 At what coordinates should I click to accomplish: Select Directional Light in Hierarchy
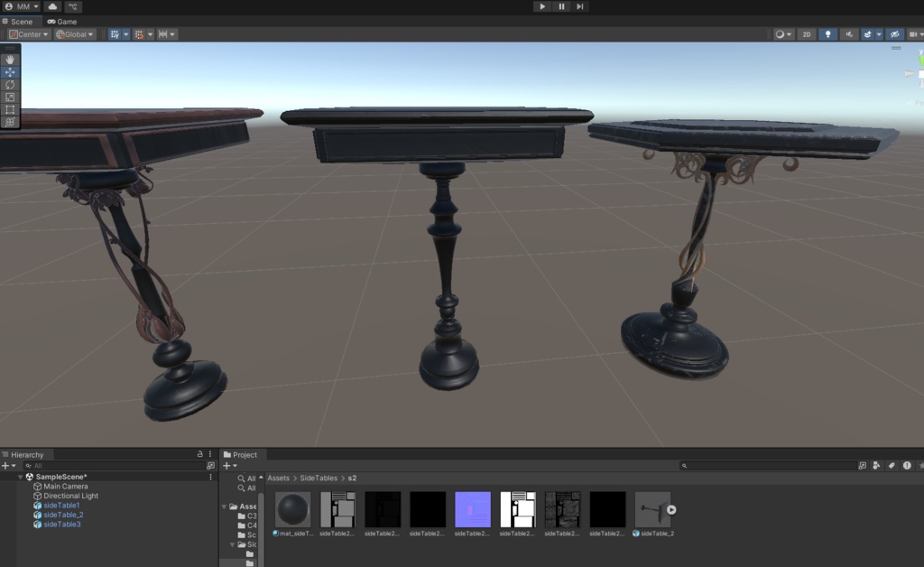point(70,496)
